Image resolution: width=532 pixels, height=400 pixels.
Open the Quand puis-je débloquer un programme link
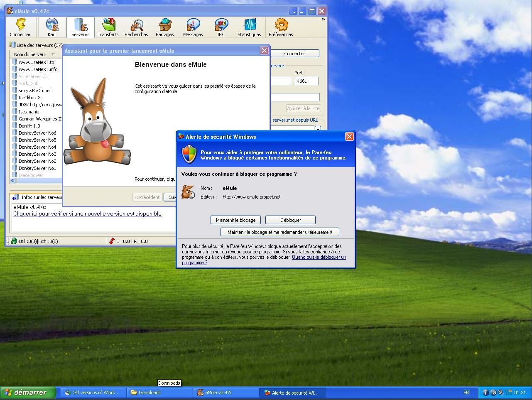pyautogui.click(x=264, y=260)
